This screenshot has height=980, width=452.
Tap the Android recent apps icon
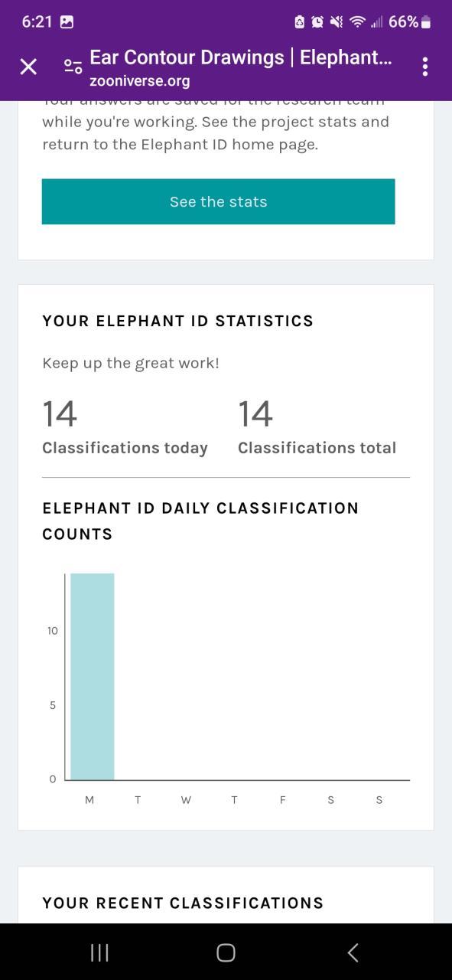tap(99, 952)
